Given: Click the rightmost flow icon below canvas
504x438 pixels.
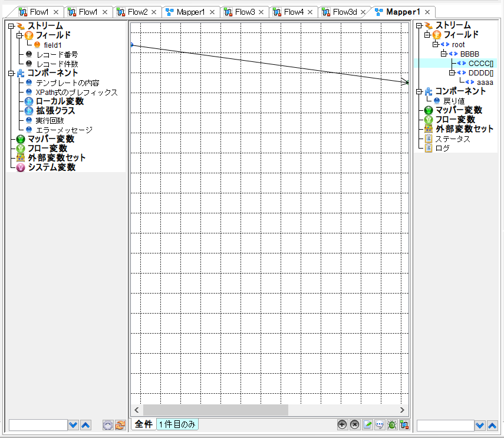Looking at the screenshot, I should [x=404, y=424].
